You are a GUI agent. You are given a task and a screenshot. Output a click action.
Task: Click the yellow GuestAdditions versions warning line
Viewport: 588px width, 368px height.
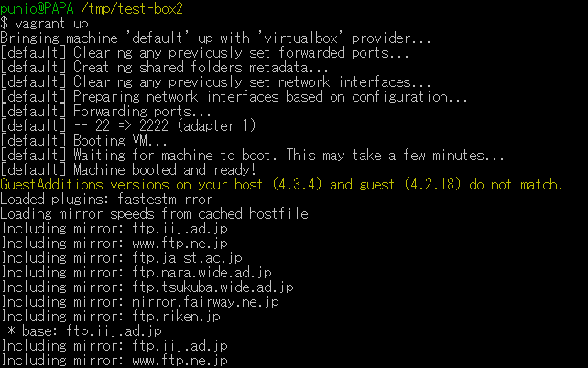(x=281, y=185)
